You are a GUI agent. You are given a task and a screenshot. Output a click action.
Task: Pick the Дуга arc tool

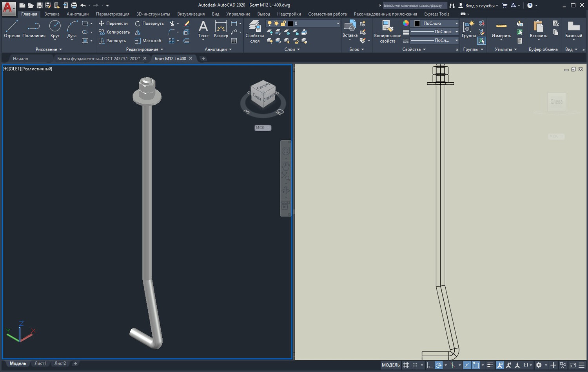(72, 29)
